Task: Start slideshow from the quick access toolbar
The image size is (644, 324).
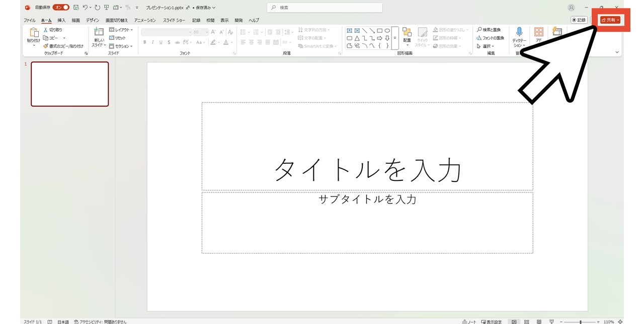Action: 106,8
